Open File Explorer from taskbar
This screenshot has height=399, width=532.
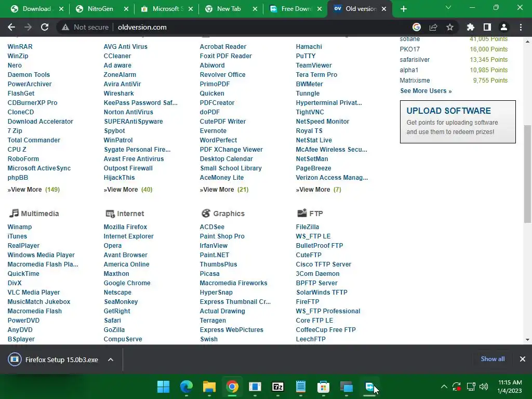(209, 387)
